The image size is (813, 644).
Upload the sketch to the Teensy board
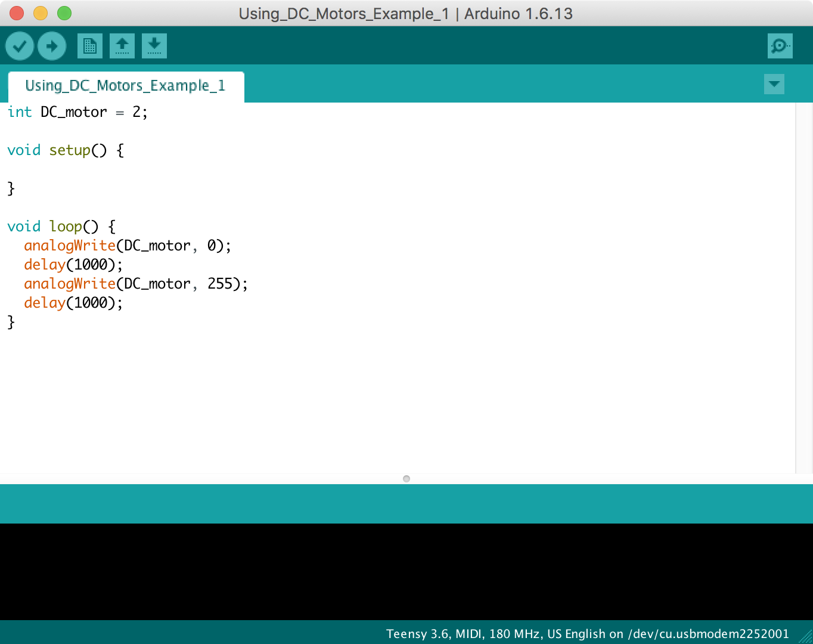[x=51, y=45]
